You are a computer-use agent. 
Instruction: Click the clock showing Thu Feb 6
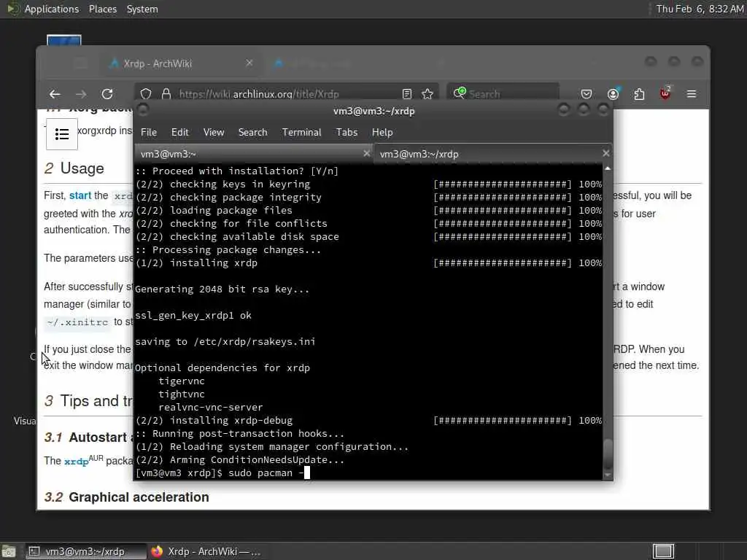[x=700, y=9]
